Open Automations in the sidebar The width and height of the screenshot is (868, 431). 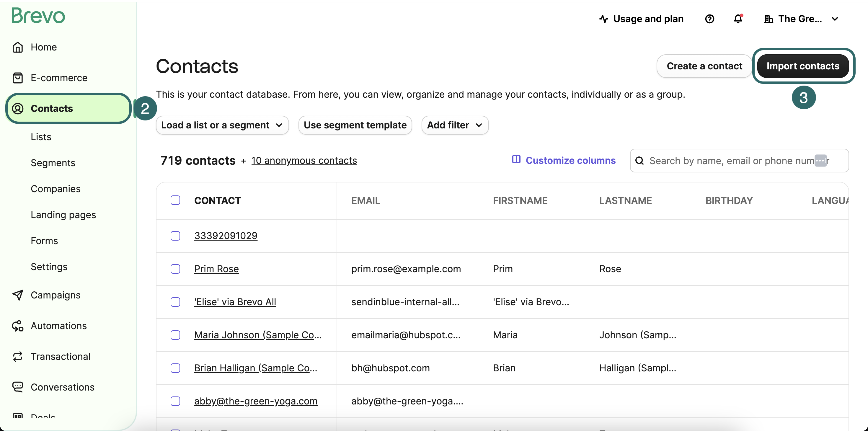pyautogui.click(x=59, y=326)
